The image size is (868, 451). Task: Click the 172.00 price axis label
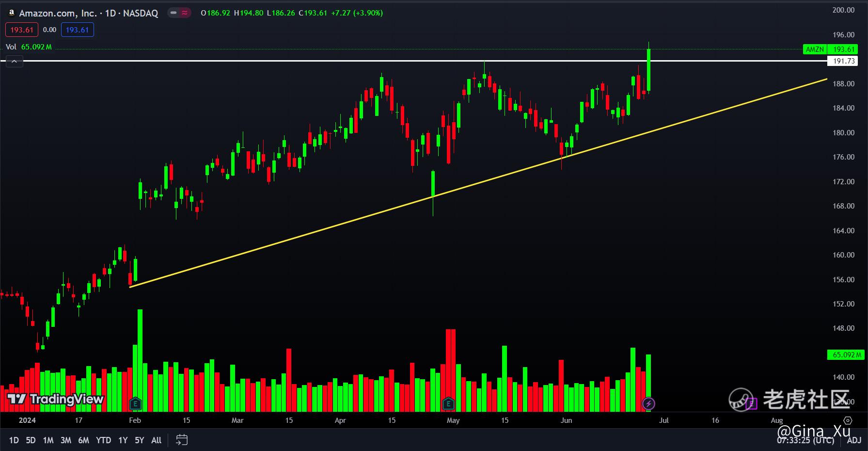(843, 182)
